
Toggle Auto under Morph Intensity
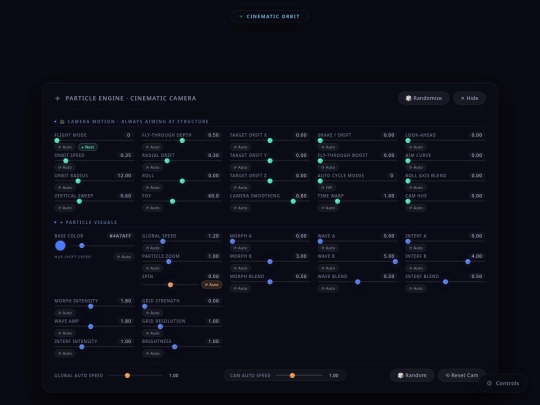tap(65, 313)
